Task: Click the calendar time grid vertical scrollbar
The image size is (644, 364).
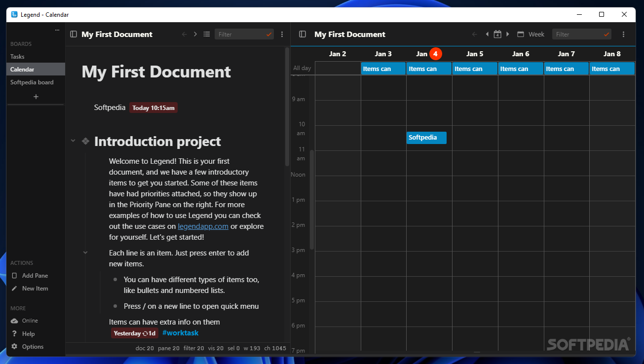Action: (312, 200)
